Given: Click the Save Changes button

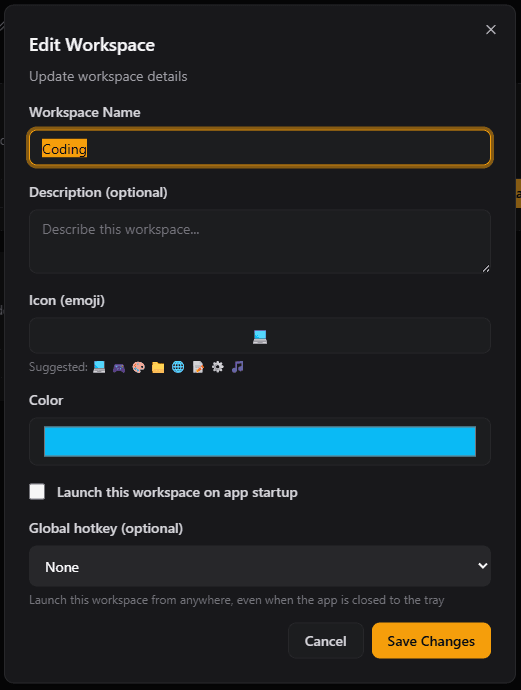Looking at the screenshot, I should [431, 641].
